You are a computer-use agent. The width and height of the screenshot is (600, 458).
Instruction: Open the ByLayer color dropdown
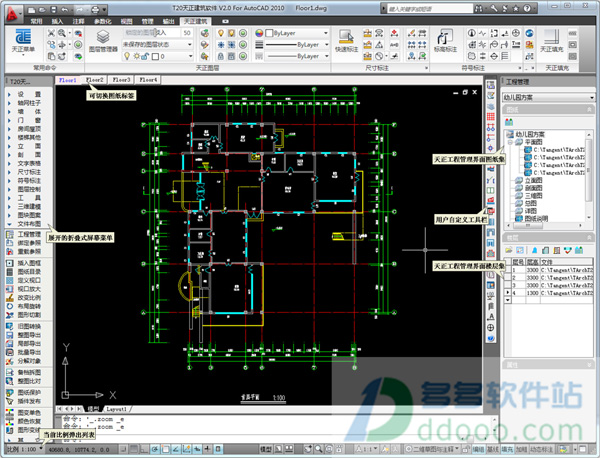coord(297,33)
